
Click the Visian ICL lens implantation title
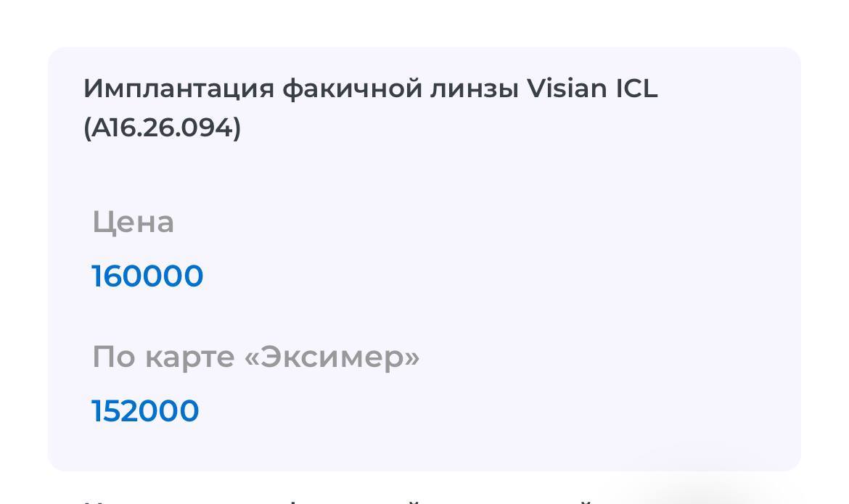click(x=370, y=88)
